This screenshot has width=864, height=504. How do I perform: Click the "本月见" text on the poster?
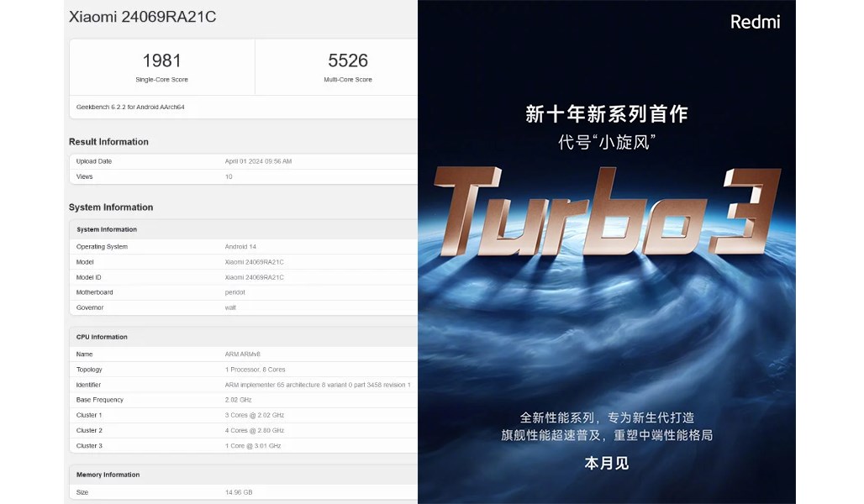[607, 463]
